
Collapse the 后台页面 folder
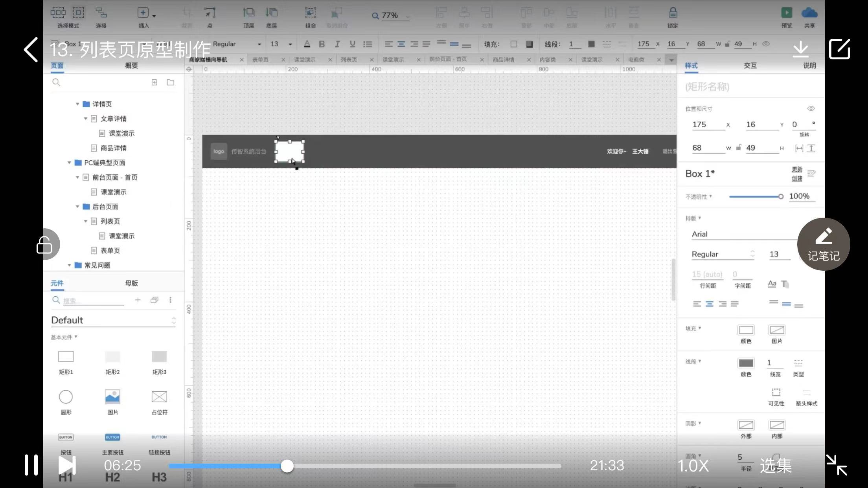click(x=77, y=207)
